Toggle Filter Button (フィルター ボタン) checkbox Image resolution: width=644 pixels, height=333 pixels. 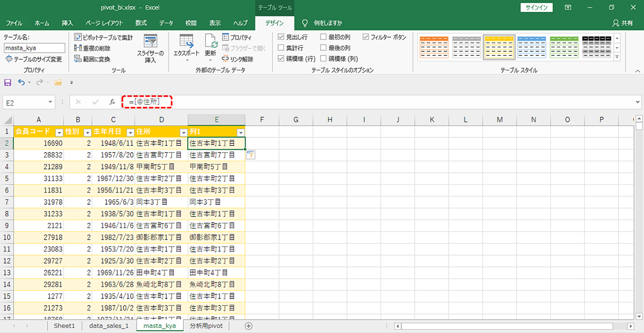coord(366,37)
